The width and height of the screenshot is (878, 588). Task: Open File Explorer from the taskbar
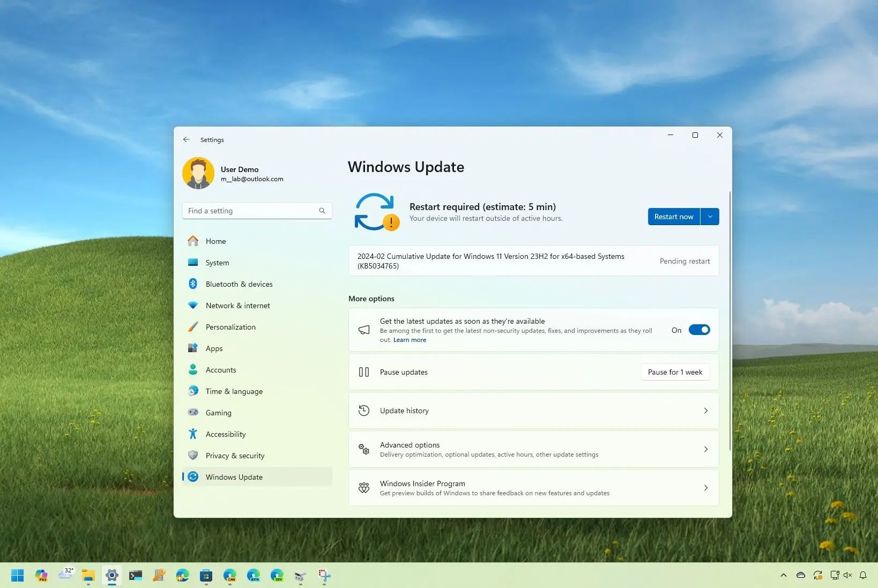point(88,576)
